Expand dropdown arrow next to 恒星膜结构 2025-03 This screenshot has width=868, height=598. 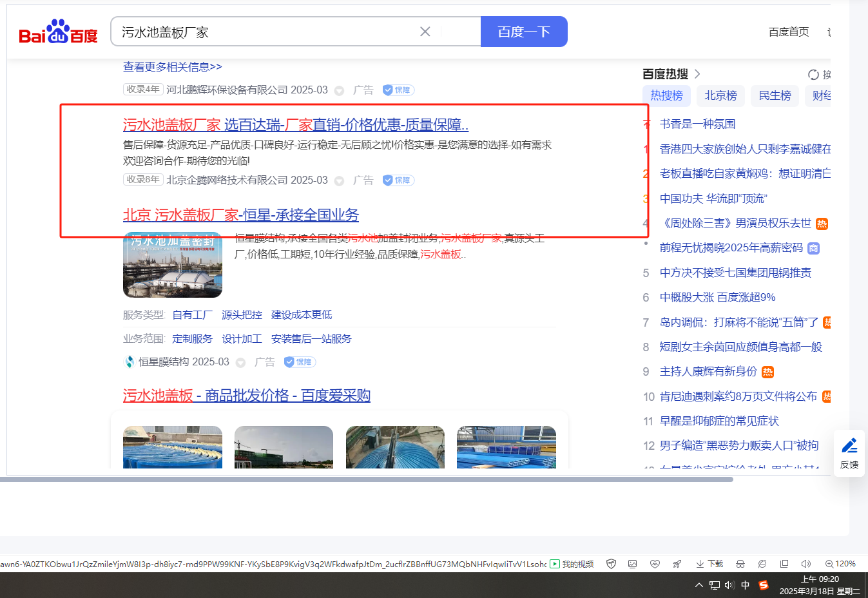(x=240, y=363)
